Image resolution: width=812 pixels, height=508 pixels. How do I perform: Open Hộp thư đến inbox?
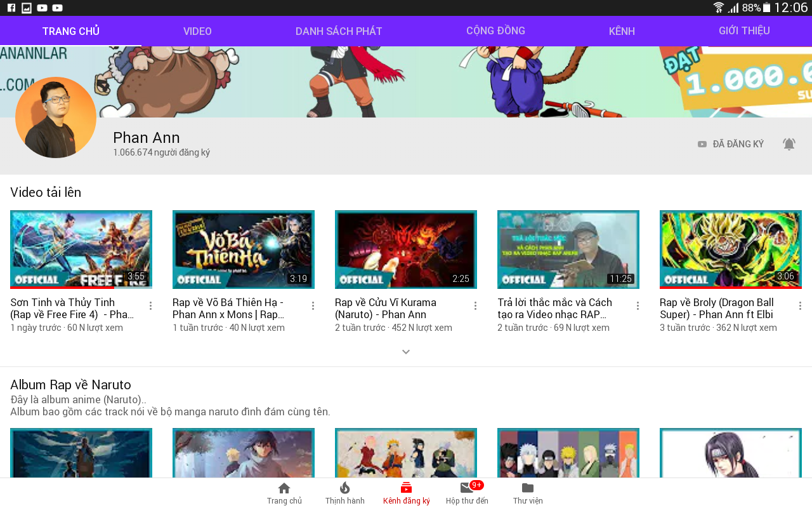point(468,493)
